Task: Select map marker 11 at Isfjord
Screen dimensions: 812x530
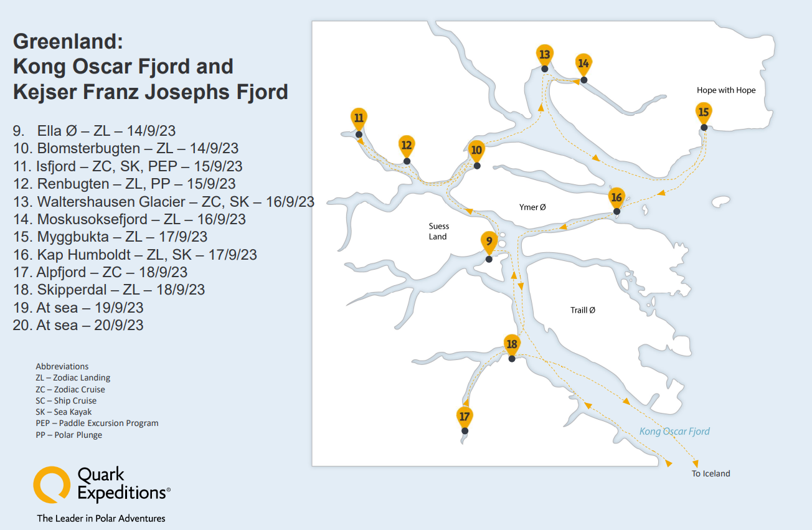Action: point(359,118)
